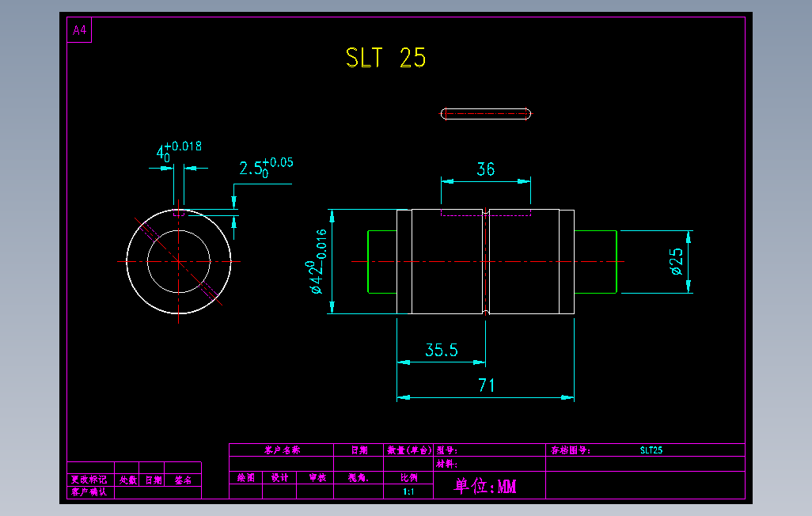Click the "数量(单台)" title block cell
The height and width of the screenshot is (516, 812).
click(409, 450)
